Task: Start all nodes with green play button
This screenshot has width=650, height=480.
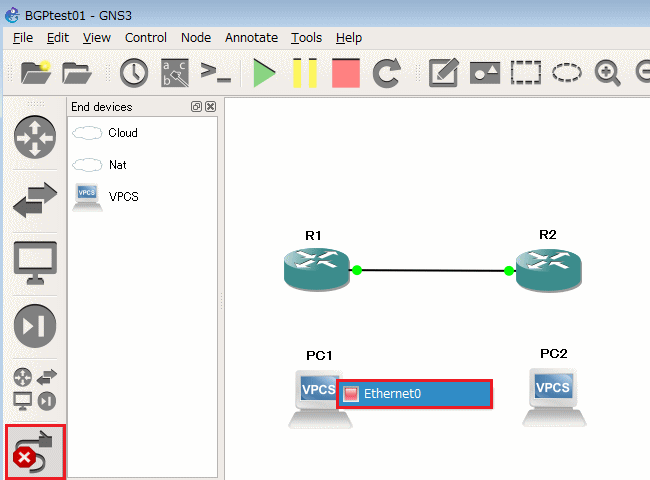Action: pos(264,73)
